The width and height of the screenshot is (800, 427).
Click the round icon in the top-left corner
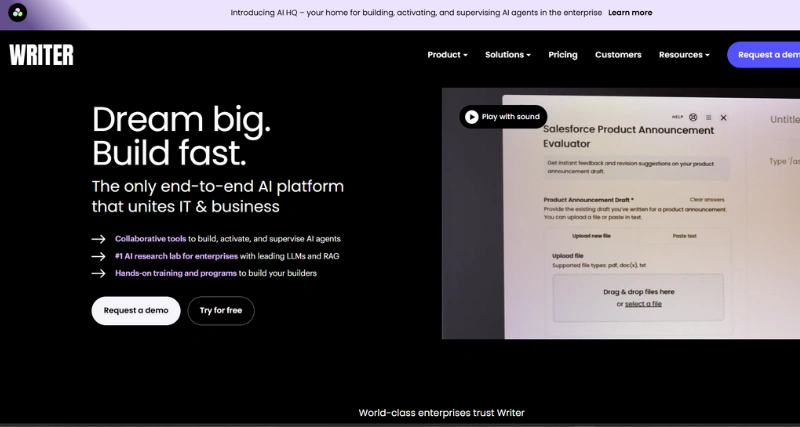coord(18,13)
